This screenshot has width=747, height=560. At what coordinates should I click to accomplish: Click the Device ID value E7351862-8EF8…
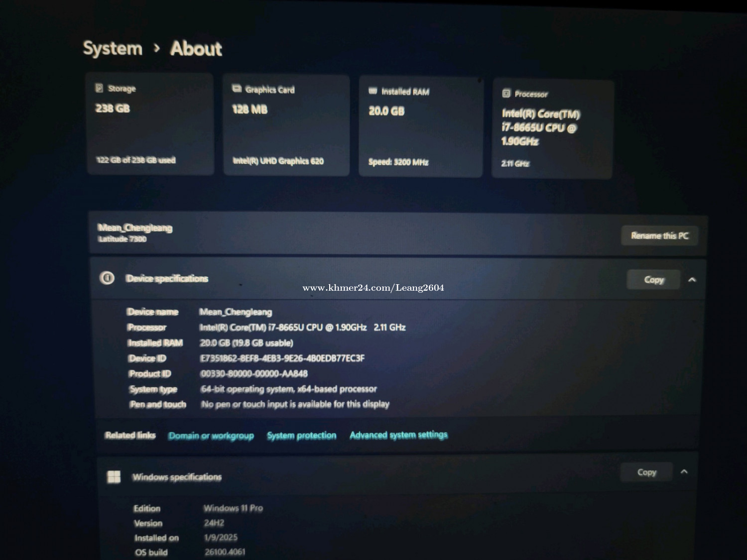click(282, 358)
